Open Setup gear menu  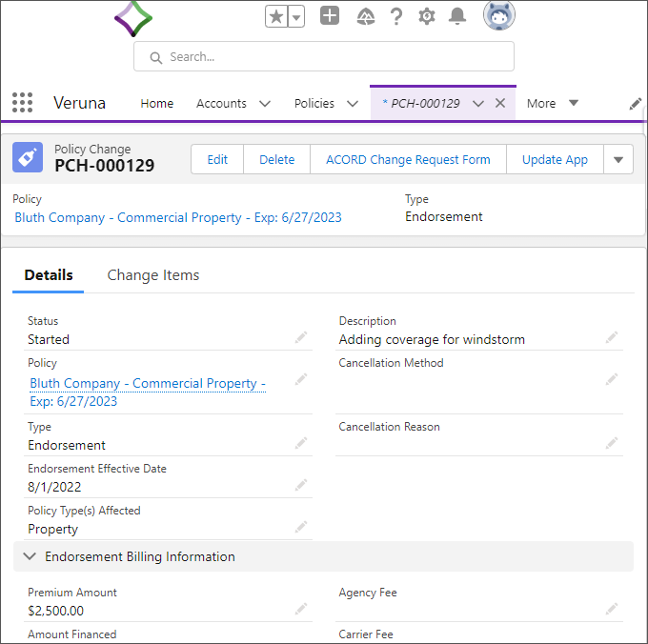pyautogui.click(x=427, y=16)
